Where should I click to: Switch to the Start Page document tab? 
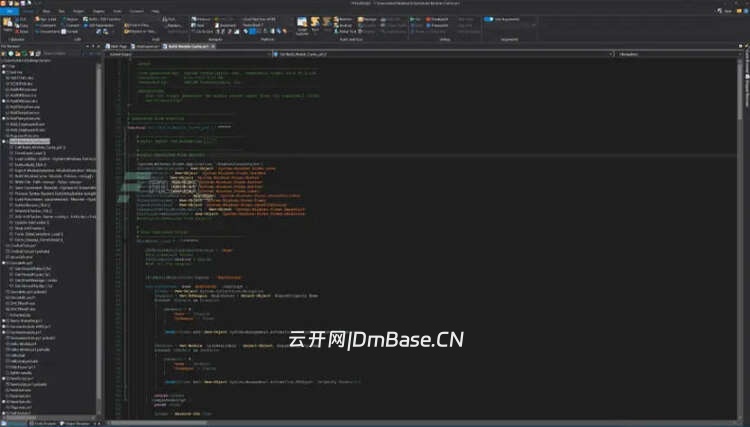point(116,46)
